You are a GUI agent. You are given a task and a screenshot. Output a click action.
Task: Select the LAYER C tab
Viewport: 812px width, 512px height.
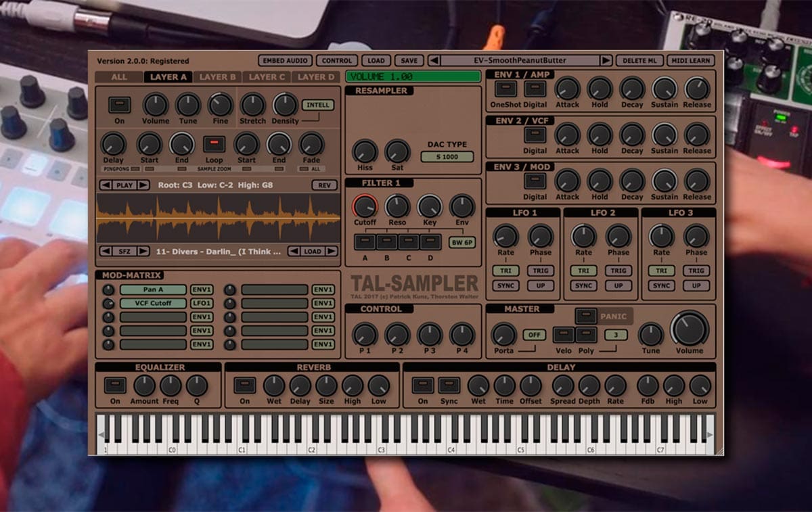pyautogui.click(x=267, y=77)
